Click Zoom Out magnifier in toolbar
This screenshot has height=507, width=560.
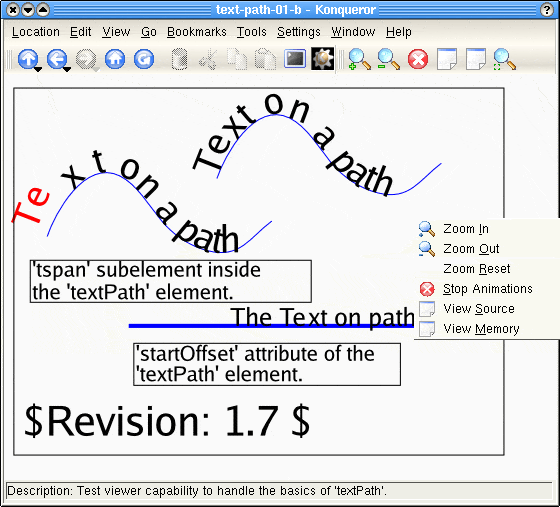tap(389, 59)
